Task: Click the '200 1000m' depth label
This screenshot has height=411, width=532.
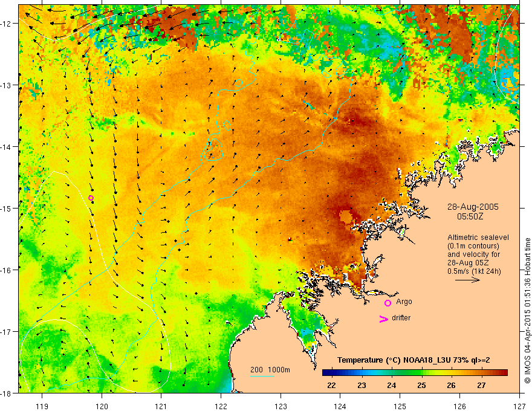Action: [x=270, y=370]
